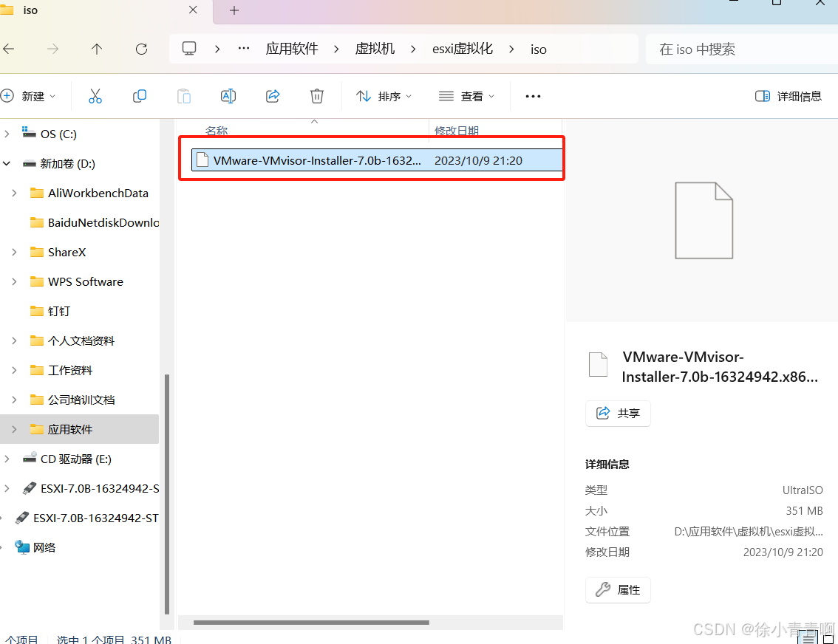Go back with the left arrow
This screenshot has height=644, width=838.
(9, 49)
